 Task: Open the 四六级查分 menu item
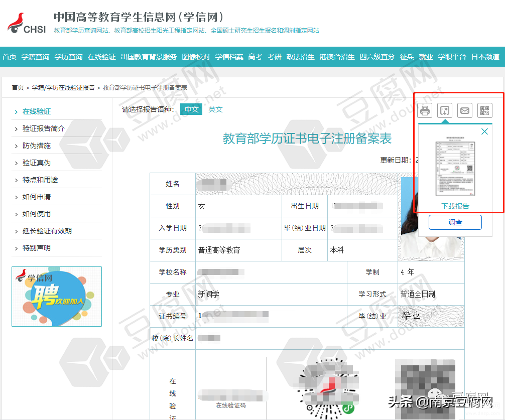tap(377, 57)
